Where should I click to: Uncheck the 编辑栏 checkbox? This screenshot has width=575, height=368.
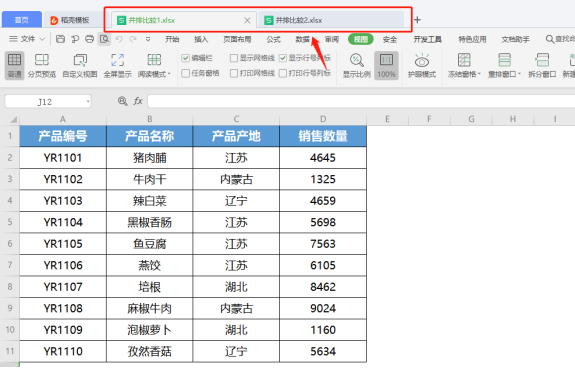click(x=186, y=58)
